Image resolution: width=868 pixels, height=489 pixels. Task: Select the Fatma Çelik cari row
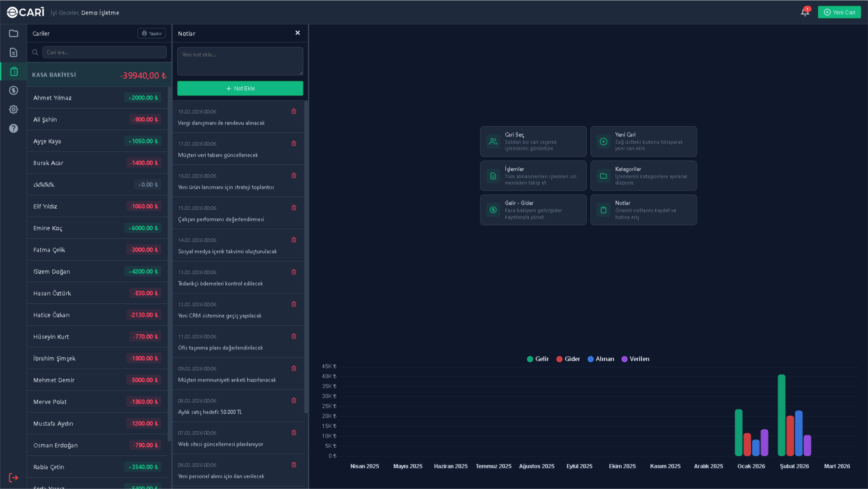[97, 250]
